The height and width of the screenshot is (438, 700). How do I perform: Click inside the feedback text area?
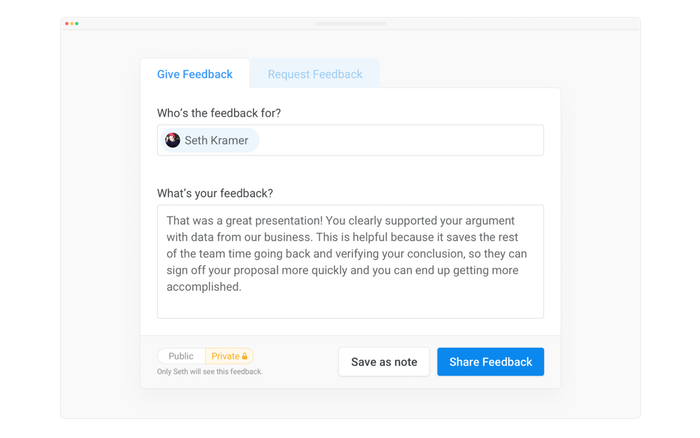pyautogui.click(x=350, y=262)
